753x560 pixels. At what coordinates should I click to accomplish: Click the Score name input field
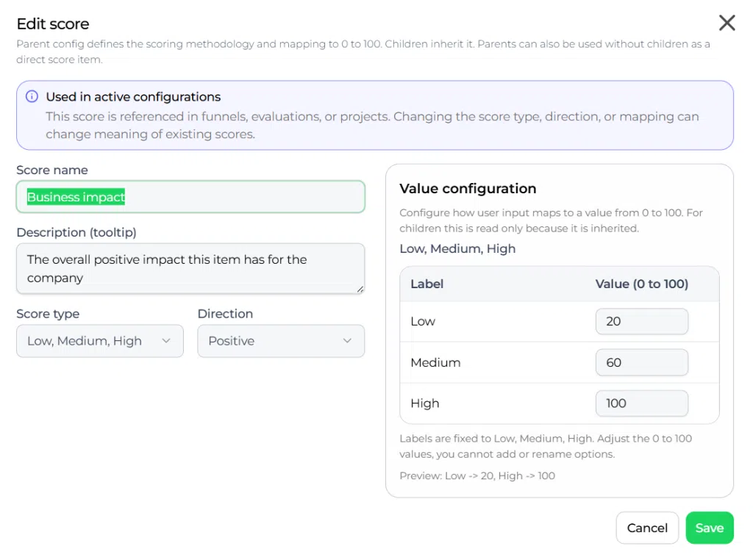[x=190, y=197]
